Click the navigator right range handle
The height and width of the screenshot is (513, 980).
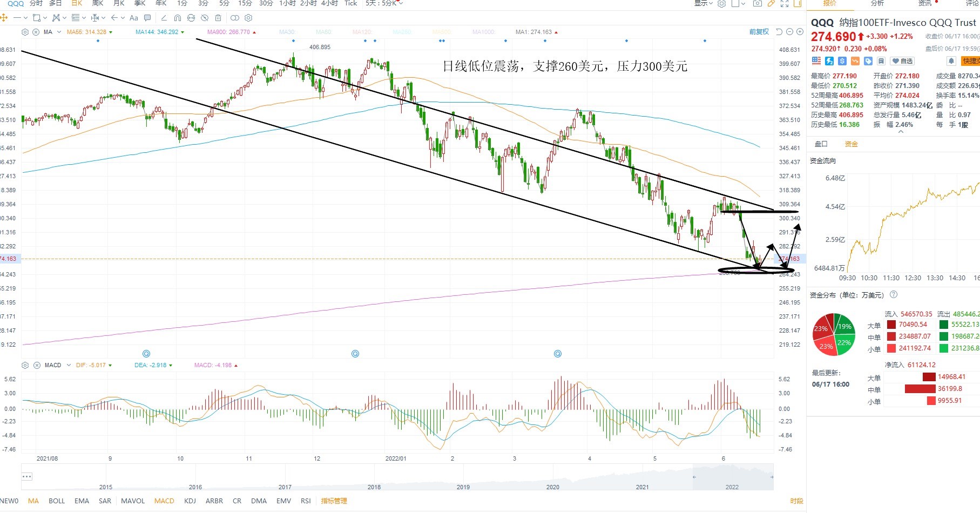point(772,477)
